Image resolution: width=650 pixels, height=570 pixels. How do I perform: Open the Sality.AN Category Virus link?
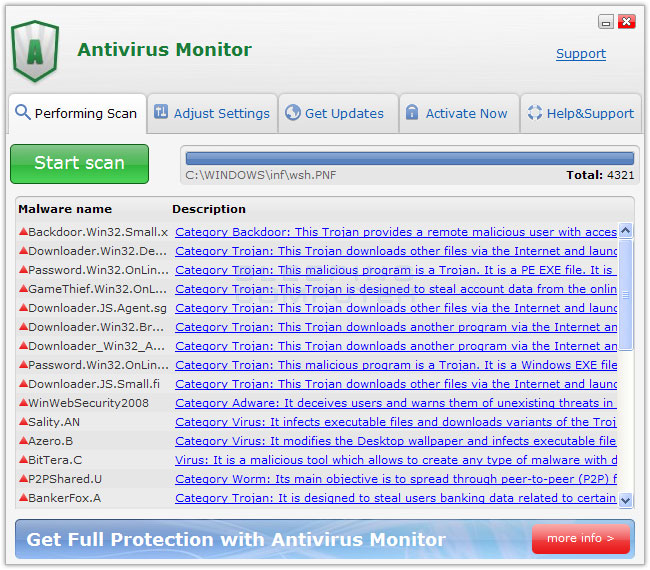(x=396, y=422)
